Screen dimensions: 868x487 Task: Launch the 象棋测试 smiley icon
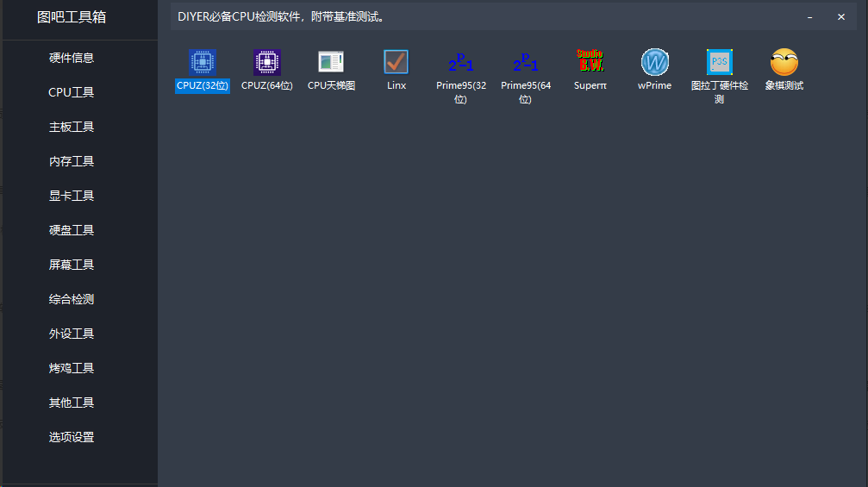pyautogui.click(x=784, y=63)
